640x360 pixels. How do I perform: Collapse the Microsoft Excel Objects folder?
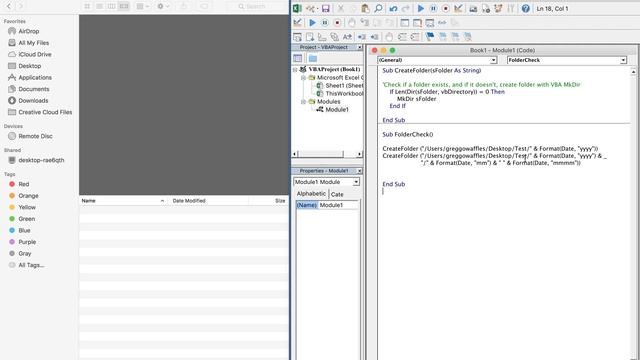click(303, 78)
